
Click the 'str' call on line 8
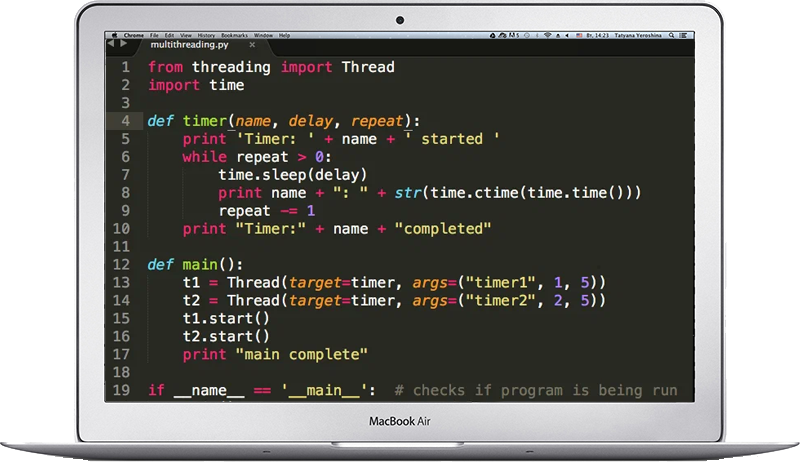click(408, 193)
